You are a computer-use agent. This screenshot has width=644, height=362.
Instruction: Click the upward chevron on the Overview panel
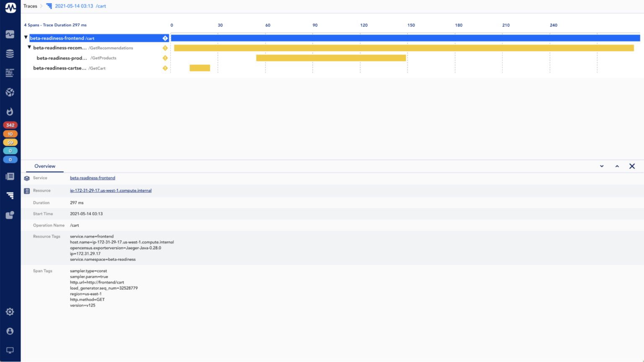(x=617, y=166)
